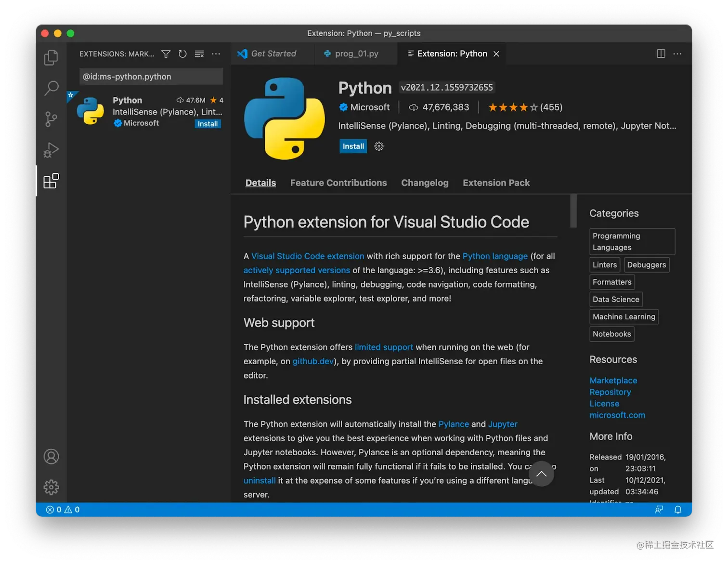Open the Jupyter link

503,424
